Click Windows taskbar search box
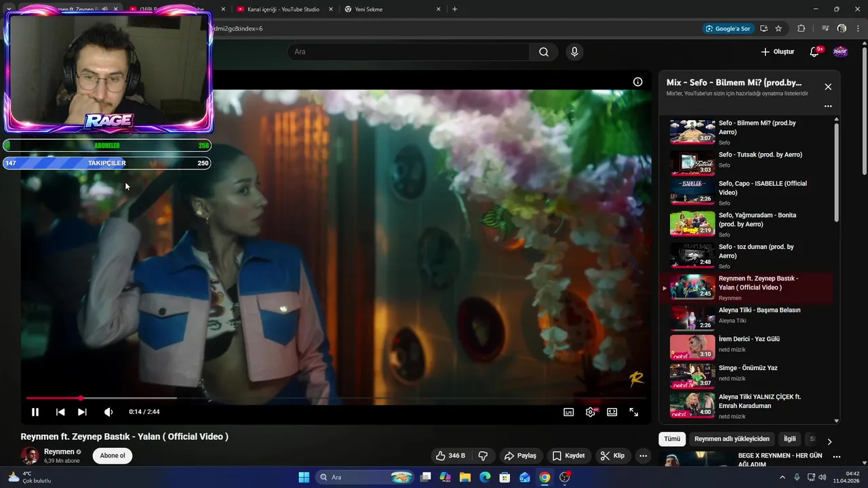 click(x=366, y=477)
